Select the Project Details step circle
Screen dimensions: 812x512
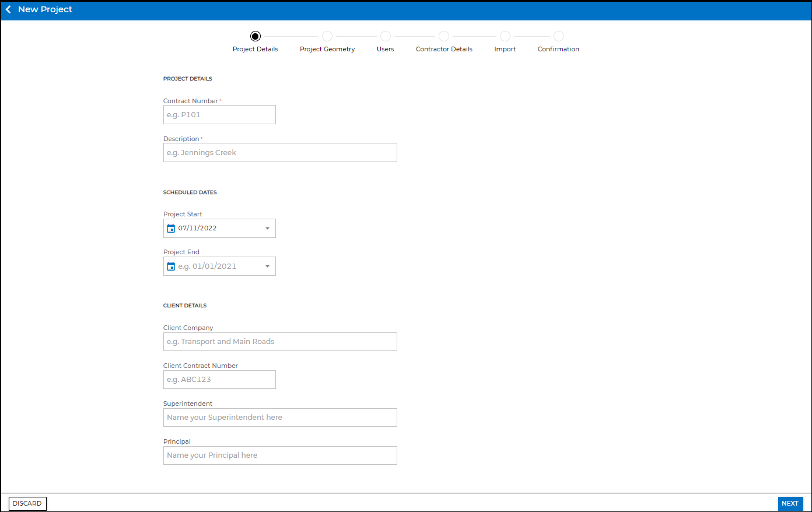pos(256,36)
